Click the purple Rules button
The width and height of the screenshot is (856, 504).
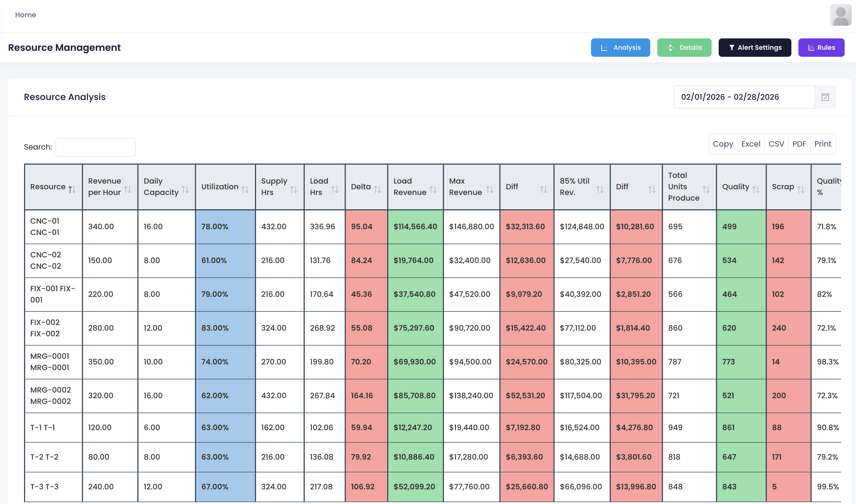tap(821, 48)
